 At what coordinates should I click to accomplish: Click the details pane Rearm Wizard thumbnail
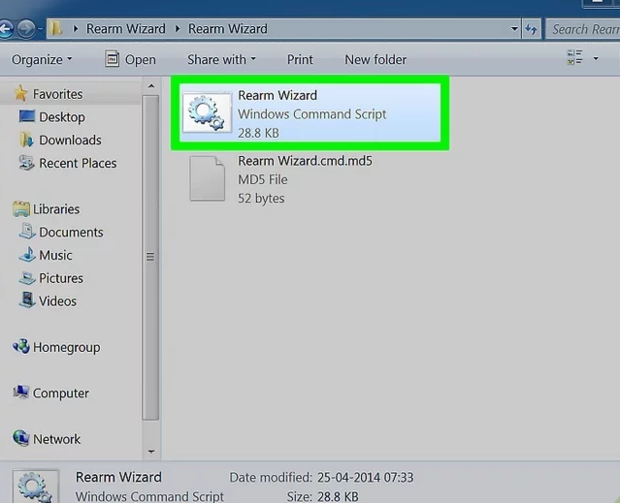tap(36, 486)
